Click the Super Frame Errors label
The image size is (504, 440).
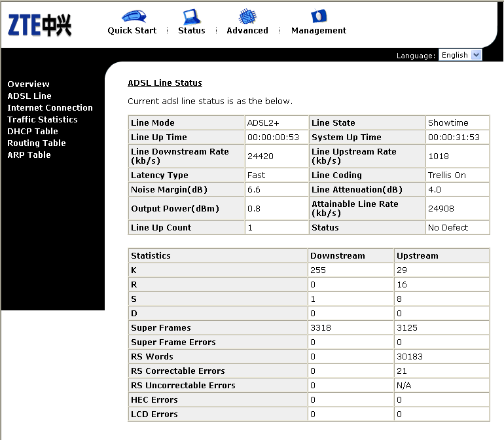173,342
